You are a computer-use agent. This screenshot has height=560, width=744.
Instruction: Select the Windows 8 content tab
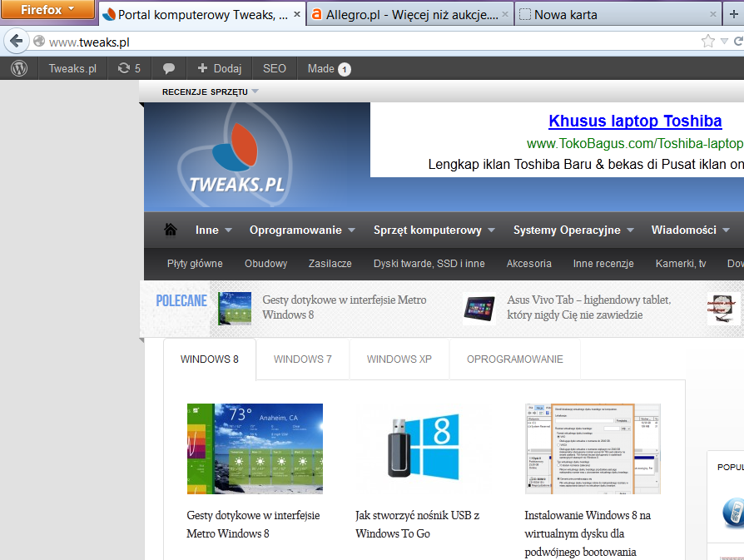[x=209, y=359]
